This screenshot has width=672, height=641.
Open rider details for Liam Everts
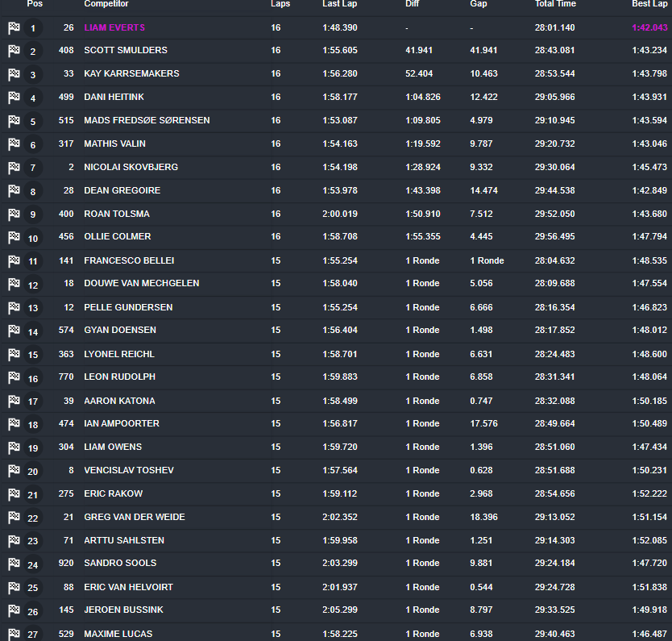(x=114, y=27)
